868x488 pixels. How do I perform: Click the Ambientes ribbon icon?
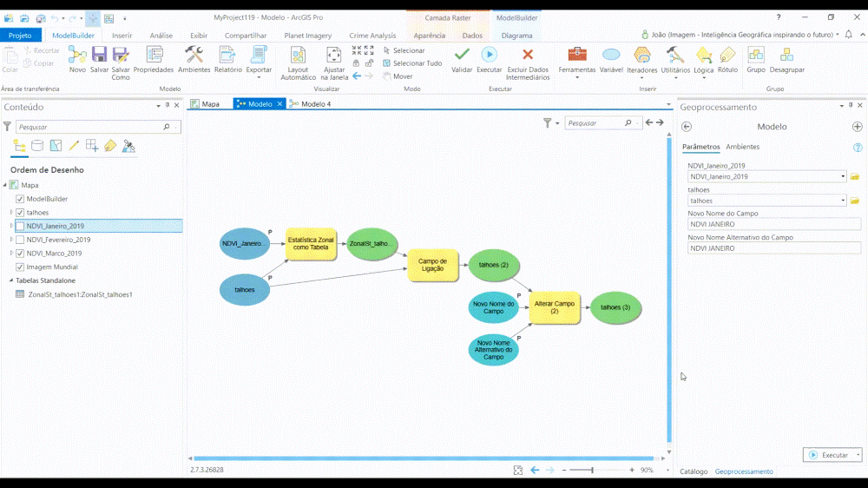point(194,56)
